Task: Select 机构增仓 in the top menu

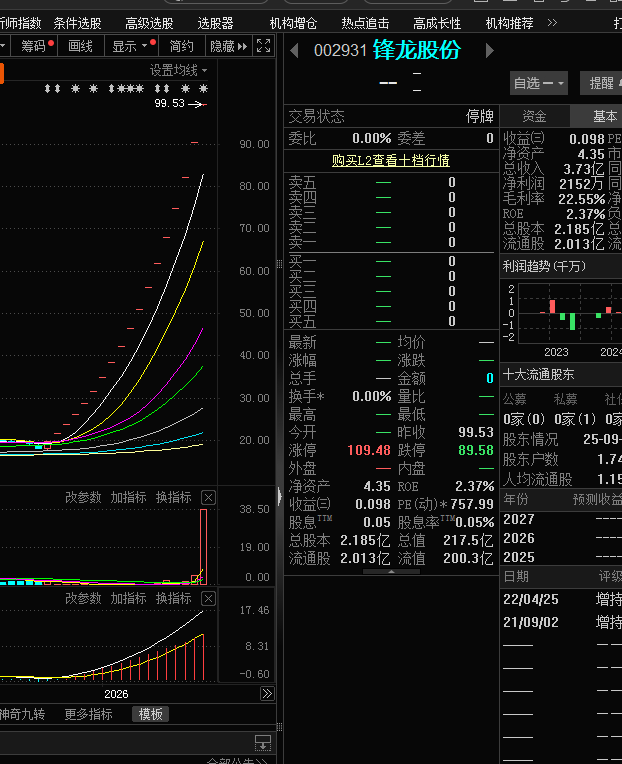Action: (x=293, y=23)
